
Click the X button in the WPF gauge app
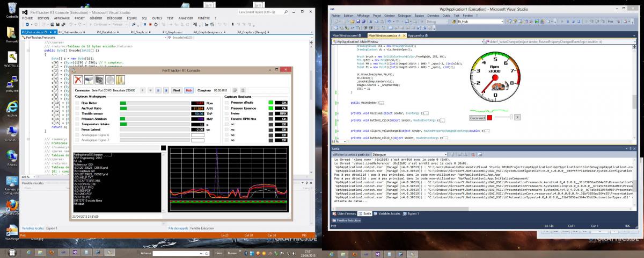pos(517,117)
